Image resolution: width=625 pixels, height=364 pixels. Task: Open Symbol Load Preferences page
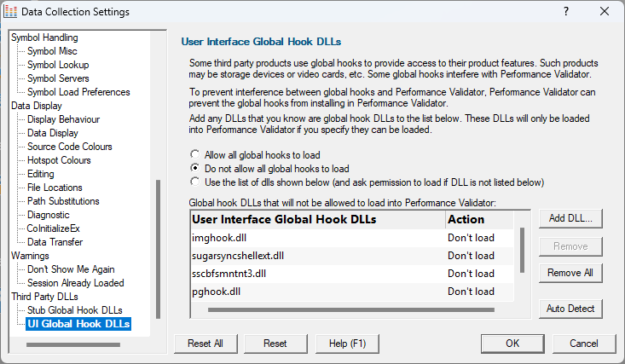tap(78, 92)
